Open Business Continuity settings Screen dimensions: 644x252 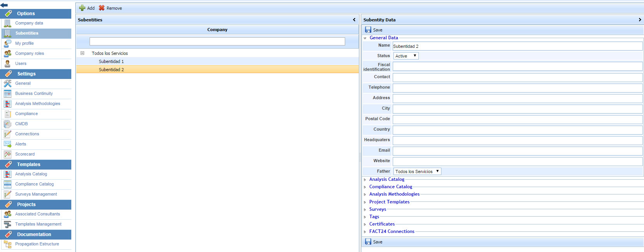[34, 94]
